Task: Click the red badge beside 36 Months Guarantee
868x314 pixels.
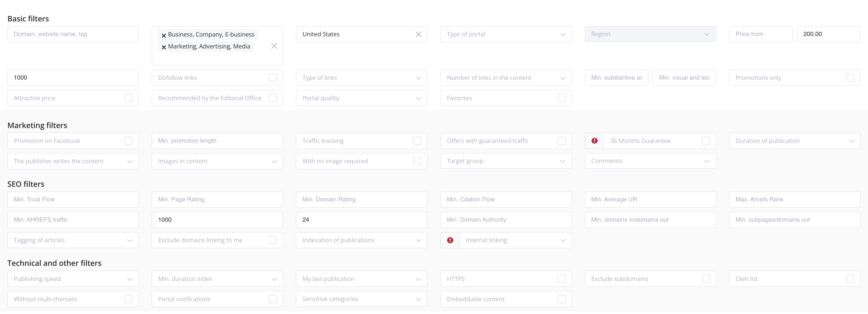Action: (x=594, y=141)
